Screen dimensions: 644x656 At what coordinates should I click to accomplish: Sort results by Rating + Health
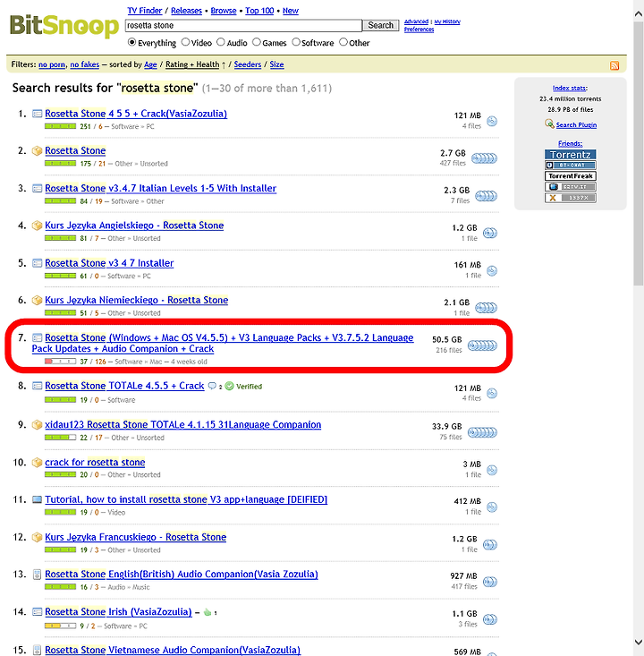click(192, 64)
